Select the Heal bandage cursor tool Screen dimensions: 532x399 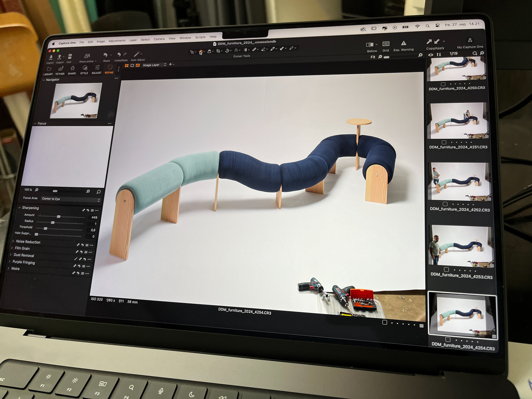tap(254, 50)
